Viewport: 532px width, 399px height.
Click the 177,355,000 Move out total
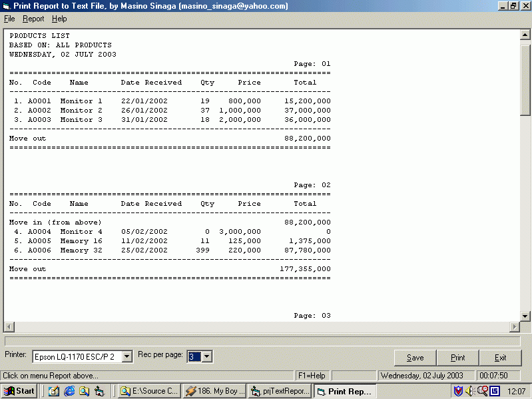305,269
